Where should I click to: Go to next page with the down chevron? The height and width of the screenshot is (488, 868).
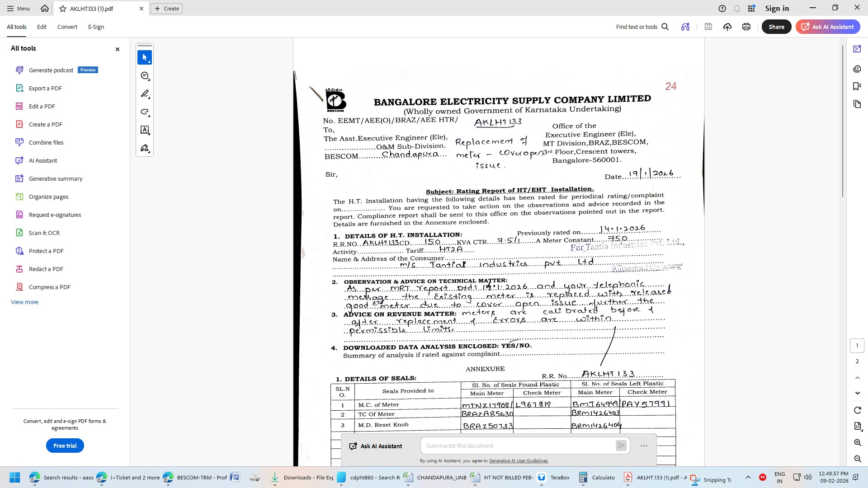click(x=857, y=393)
